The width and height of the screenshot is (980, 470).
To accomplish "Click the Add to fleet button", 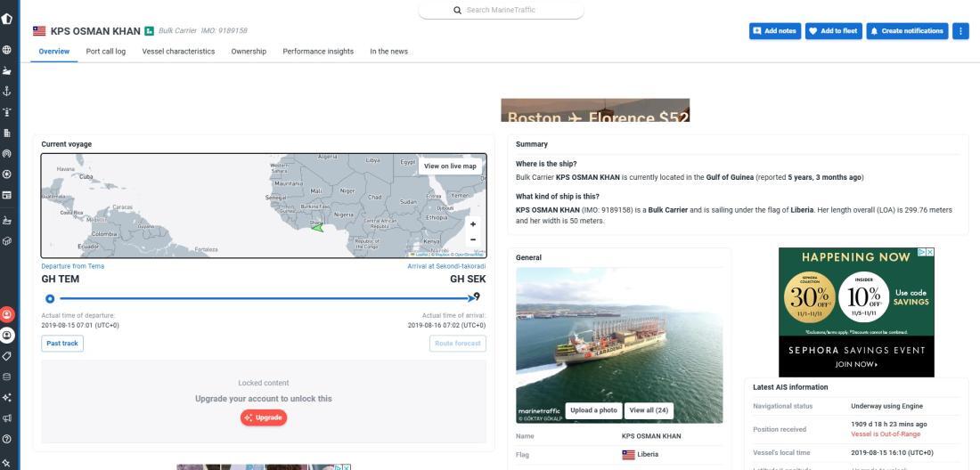I will point(834,31).
